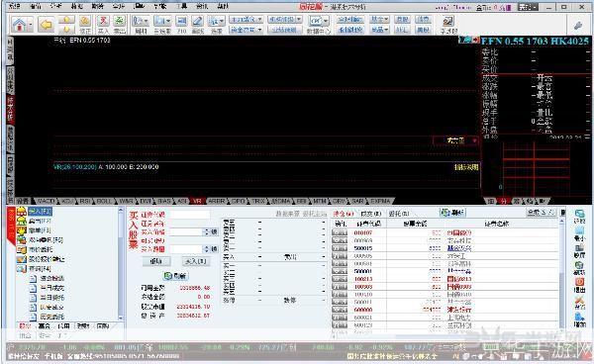Click the buy price stepper arrows
The width and height of the screenshot is (594, 364).
(207, 231)
